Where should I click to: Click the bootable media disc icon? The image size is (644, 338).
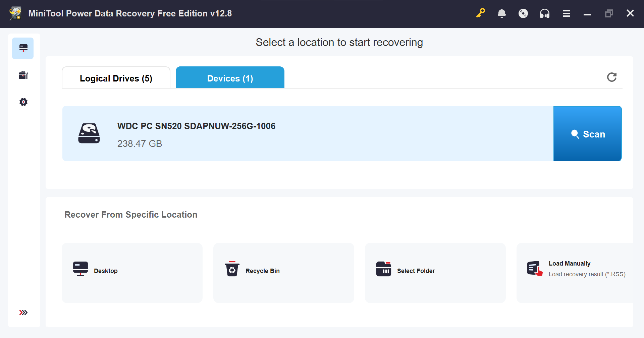point(523,13)
